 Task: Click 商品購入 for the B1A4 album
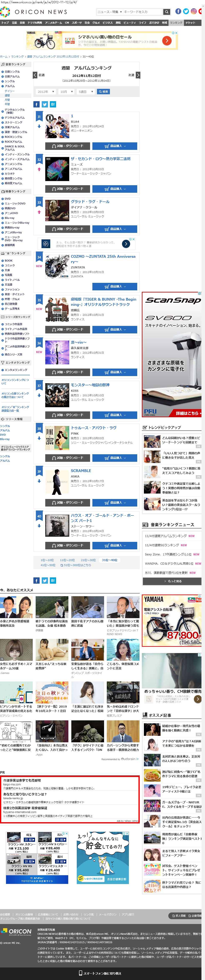(115, 146)
